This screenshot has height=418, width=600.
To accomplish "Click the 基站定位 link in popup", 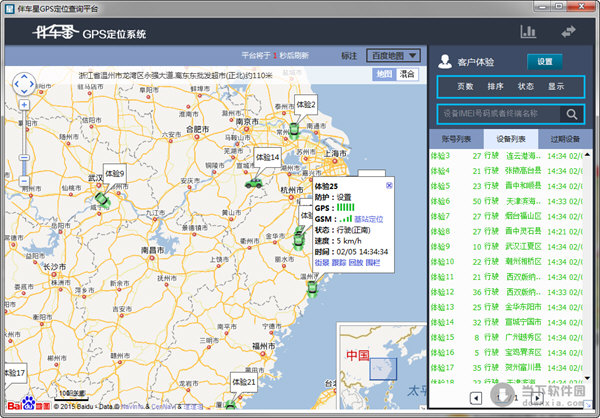I will [368, 219].
